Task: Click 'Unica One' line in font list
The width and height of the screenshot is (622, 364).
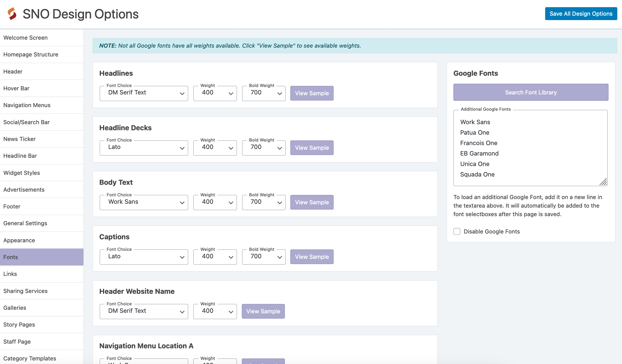Action: [x=475, y=164]
